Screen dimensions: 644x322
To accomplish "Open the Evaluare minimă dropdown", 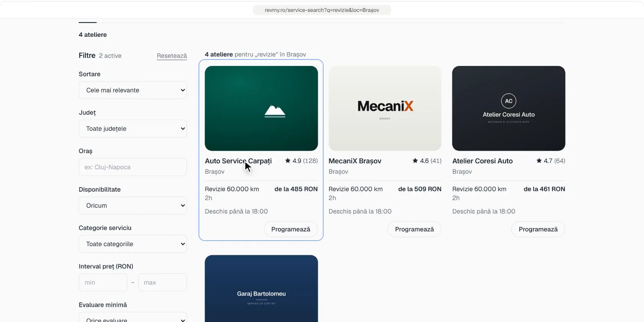I will point(133,317).
